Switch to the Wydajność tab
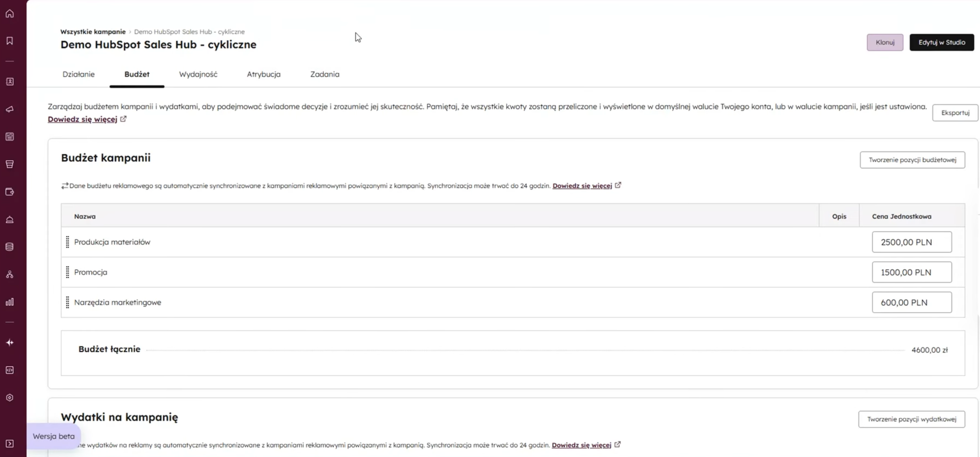The height and width of the screenshot is (457, 980). (x=198, y=74)
